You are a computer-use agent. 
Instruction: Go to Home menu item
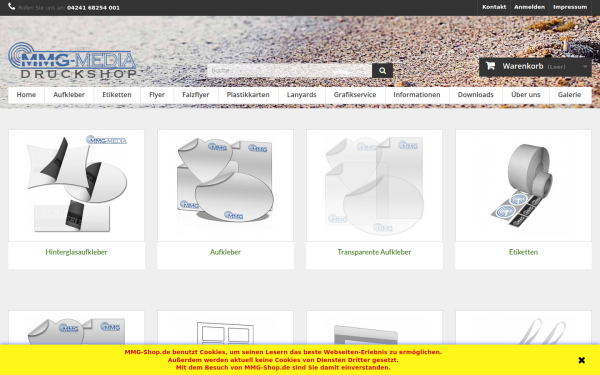26,95
